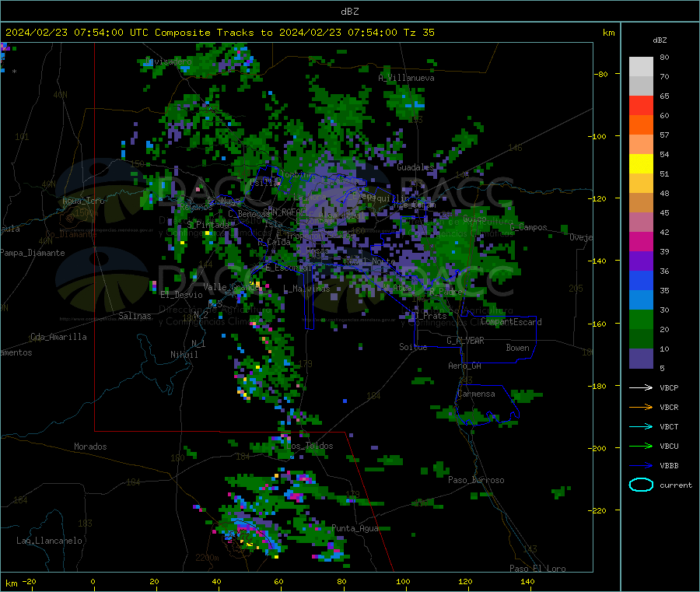The height and width of the screenshot is (592, 700).
Task: Click the Nihuil map label
Action: (x=184, y=355)
